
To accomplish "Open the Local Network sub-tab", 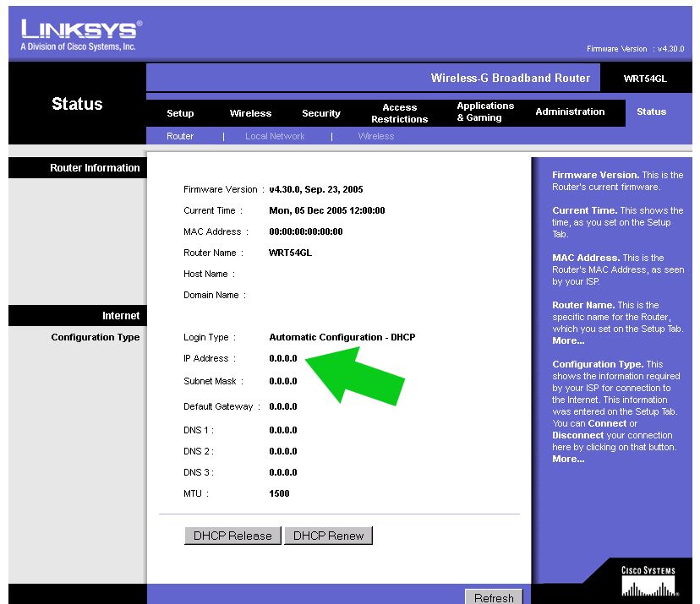I will click(275, 136).
